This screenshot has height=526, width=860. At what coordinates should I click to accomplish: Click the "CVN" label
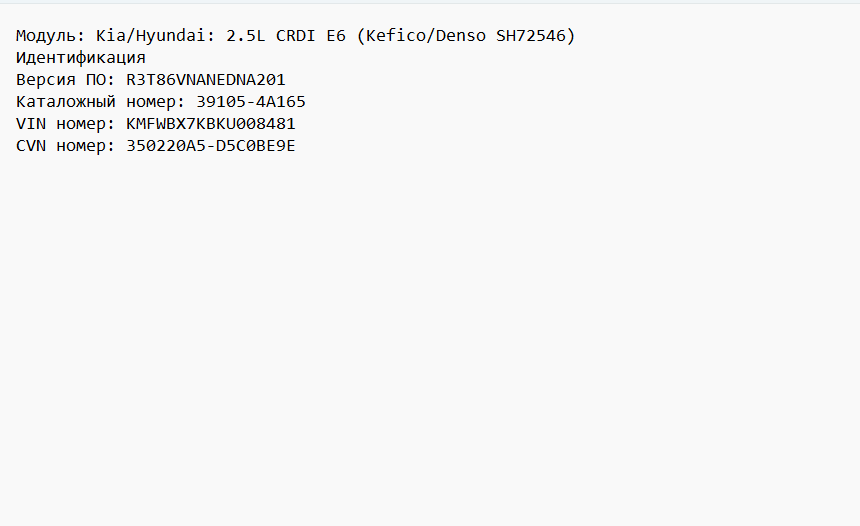click(31, 145)
